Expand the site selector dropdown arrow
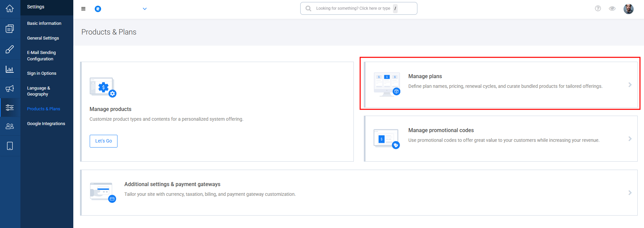 point(145,9)
